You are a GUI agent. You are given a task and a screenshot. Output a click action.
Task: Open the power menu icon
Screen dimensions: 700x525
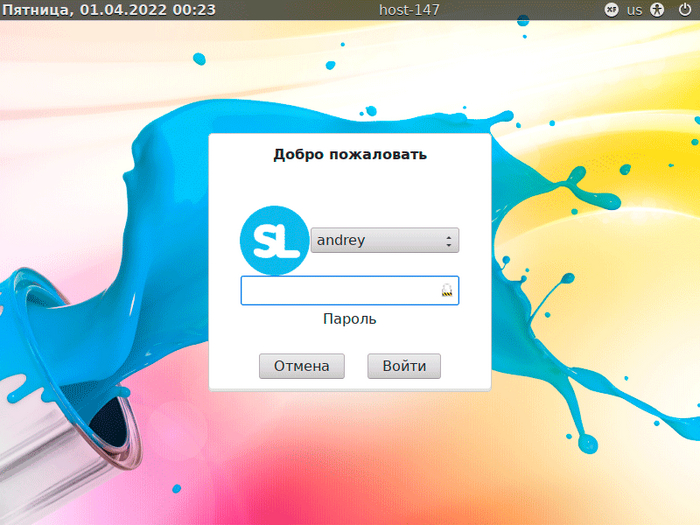click(x=684, y=9)
